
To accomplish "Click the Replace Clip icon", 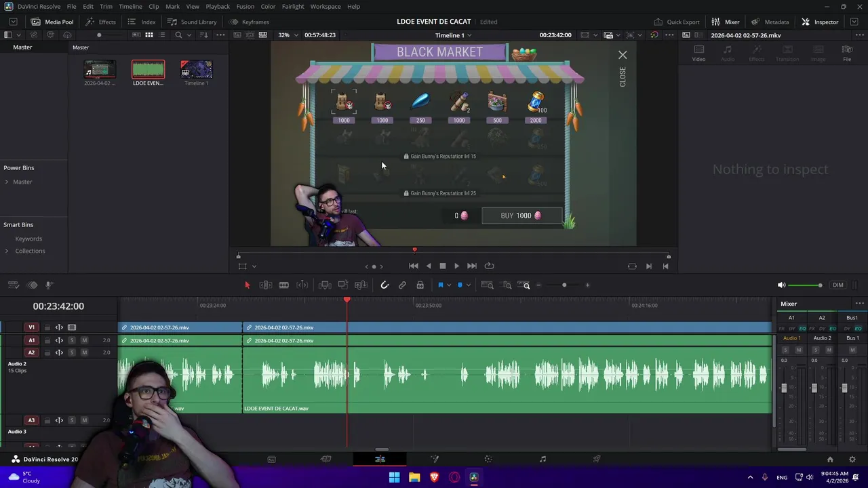I will point(361,285).
